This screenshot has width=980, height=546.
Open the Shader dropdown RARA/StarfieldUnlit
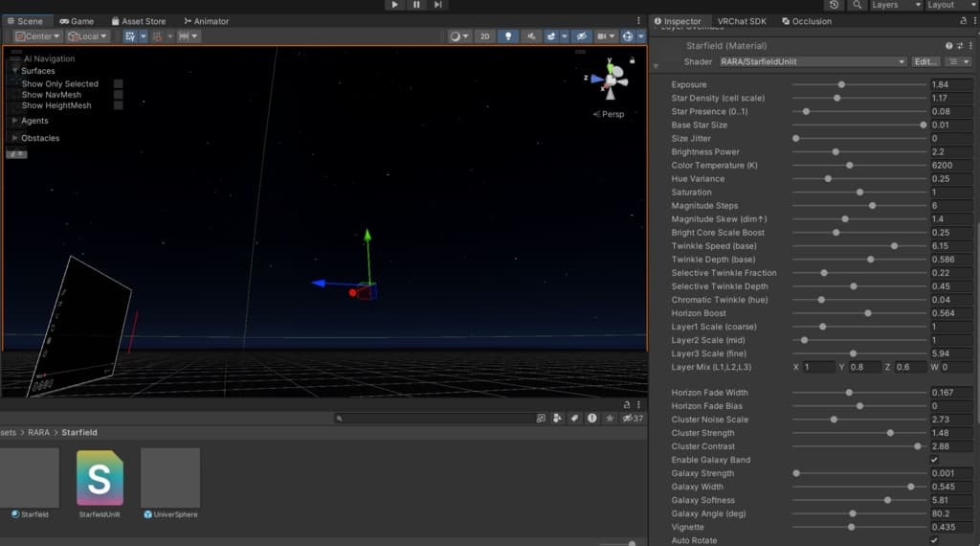[811, 61]
